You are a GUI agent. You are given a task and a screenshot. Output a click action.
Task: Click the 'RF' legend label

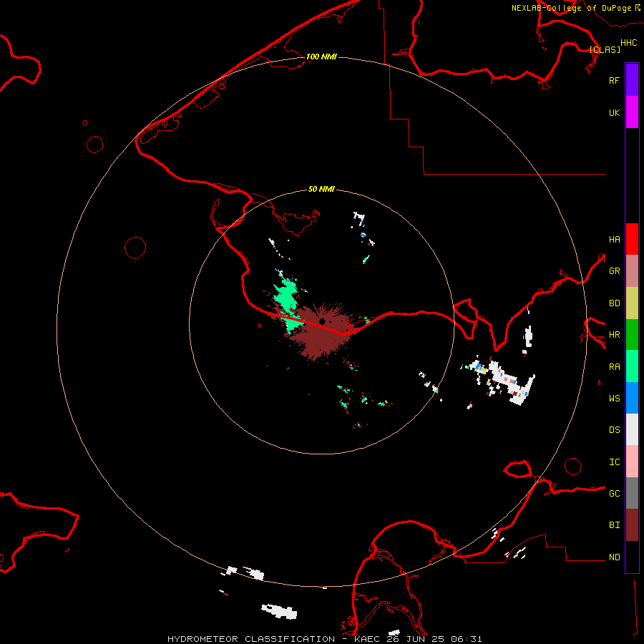(614, 80)
